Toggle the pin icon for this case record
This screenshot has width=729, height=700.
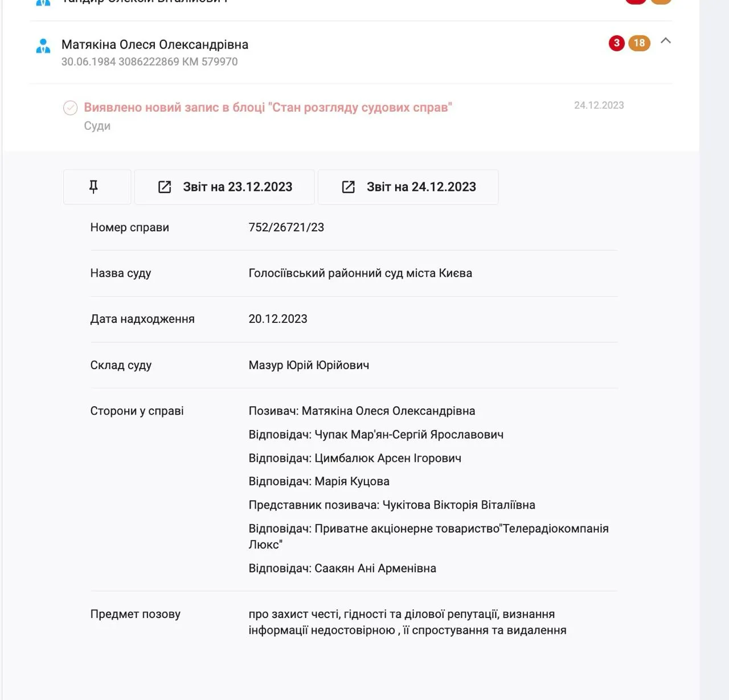[x=96, y=187]
